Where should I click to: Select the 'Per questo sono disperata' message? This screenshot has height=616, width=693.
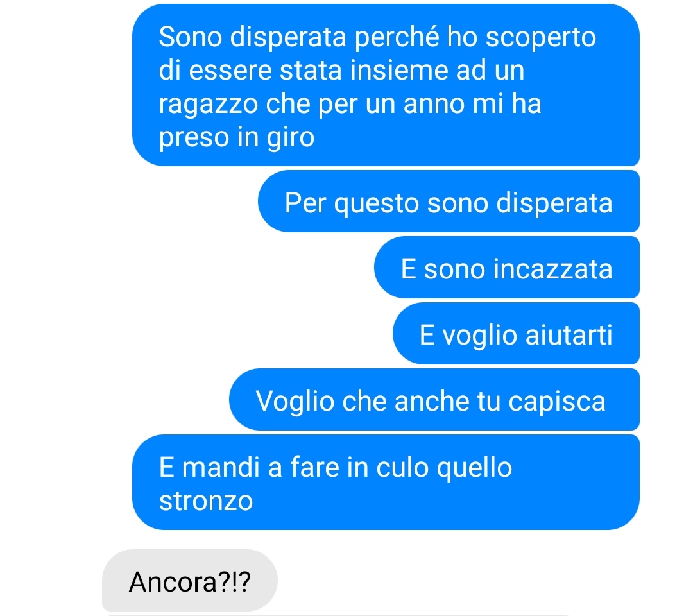point(449,201)
